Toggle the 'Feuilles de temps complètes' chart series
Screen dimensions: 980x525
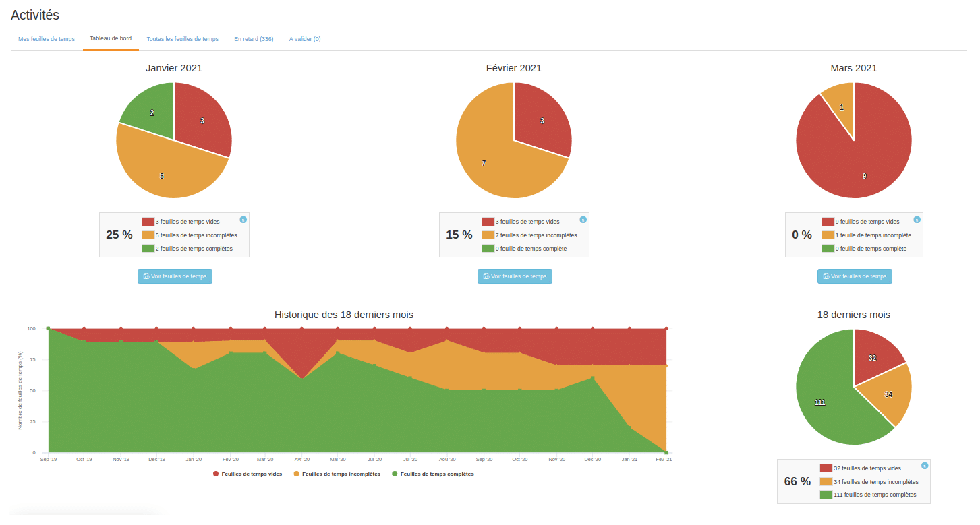point(432,474)
